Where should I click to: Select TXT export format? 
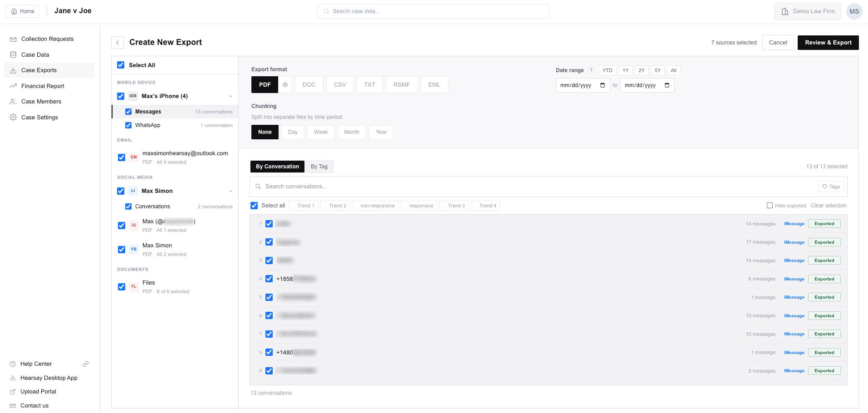tap(370, 85)
